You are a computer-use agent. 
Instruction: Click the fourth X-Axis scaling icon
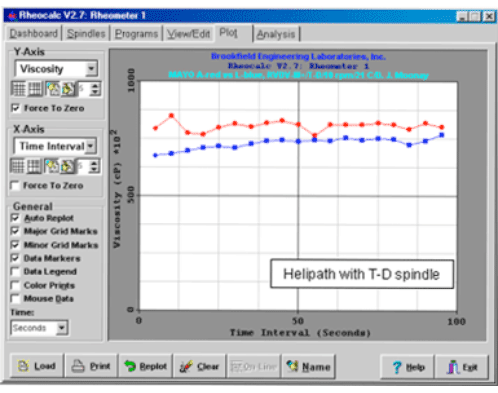(x=67, y=166)
